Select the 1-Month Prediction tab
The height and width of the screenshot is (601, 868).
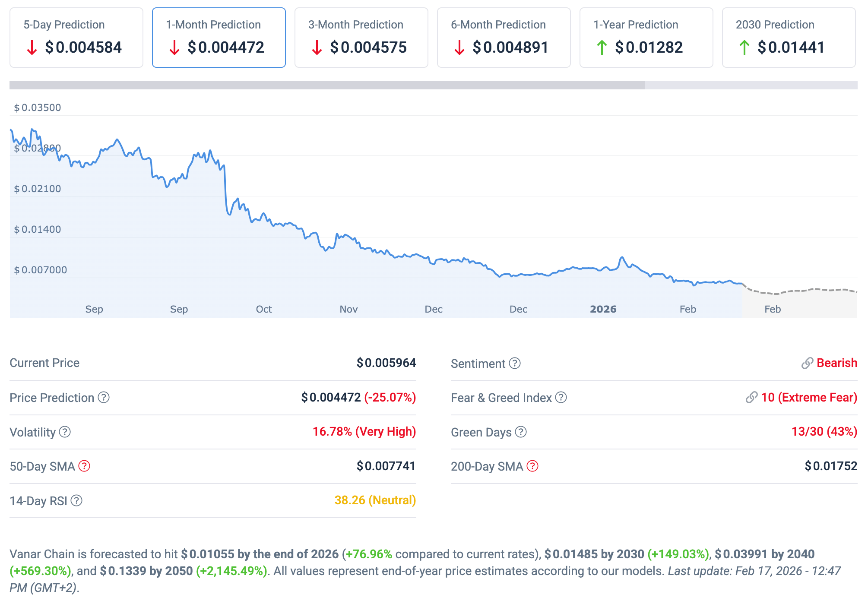(x=219, y=38)
